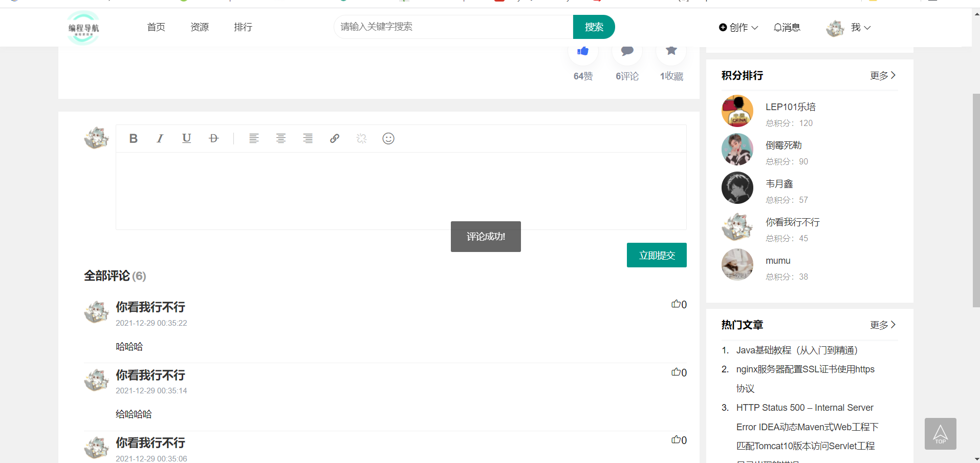Click commenter name on 哈哈哈 comment
The width and height of the screenshot is (980, 463).
pyautogui.click(x=150, y=307)
